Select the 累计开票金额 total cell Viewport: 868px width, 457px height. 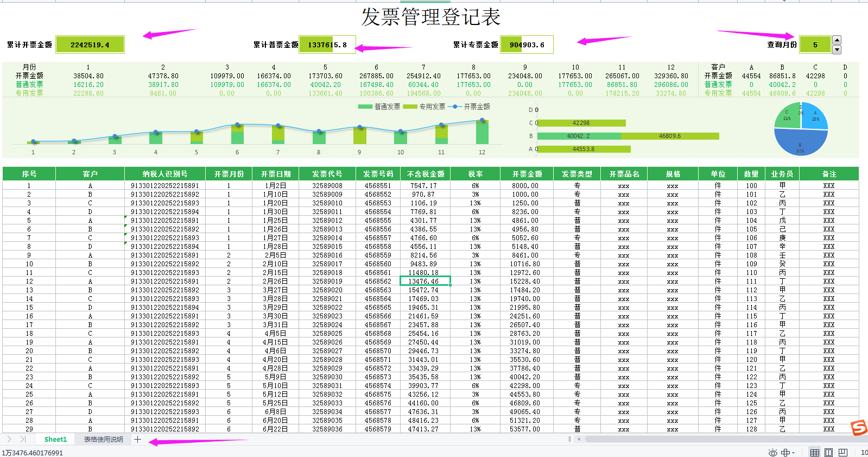pyautogui.click(x=90, y=45)
